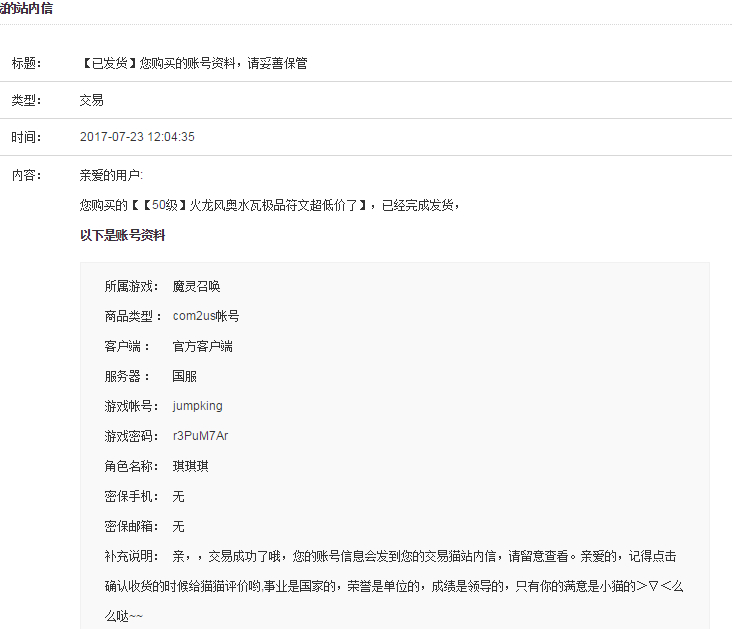The height and width of the screenshot is (629, 738).
Task: Click the 时间 field label
Action: click(x=27, y=137)
